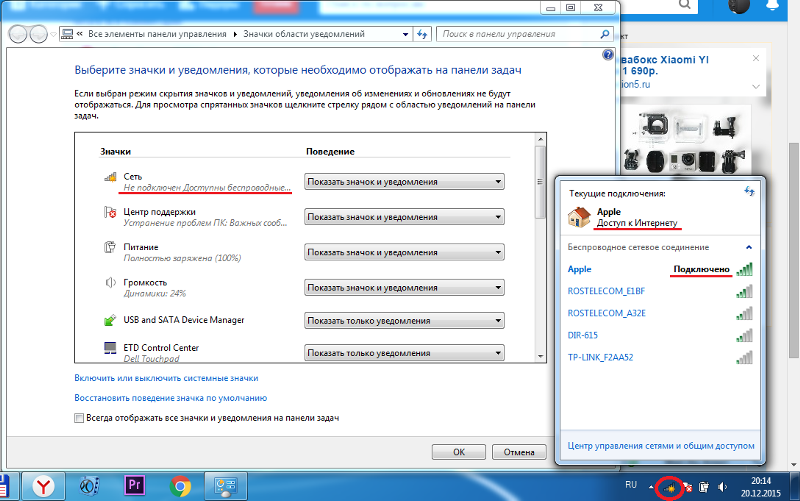Expand the ad chevron in browser window
Image resolution: width=800 pixels, height=501 pixels.
pyautogui.click(x=756, y=86)
